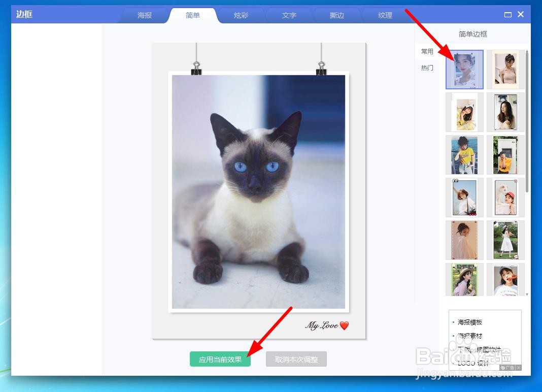The height and width of the screenshot is (392, 542).
Task: Click the 简单边框 panel heading
Action: [x=472, y=34]
